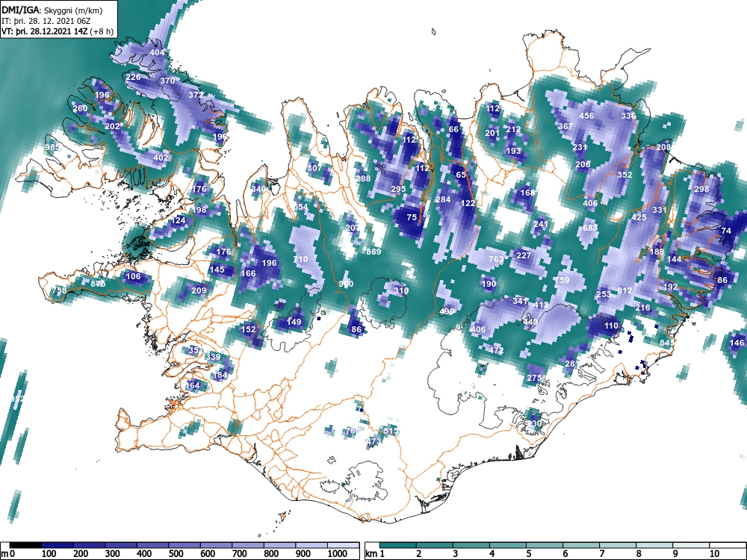Click visibility value 763 on the map
Image resolution: width=747 pixels, height=560 pixels.
(496, 259)
